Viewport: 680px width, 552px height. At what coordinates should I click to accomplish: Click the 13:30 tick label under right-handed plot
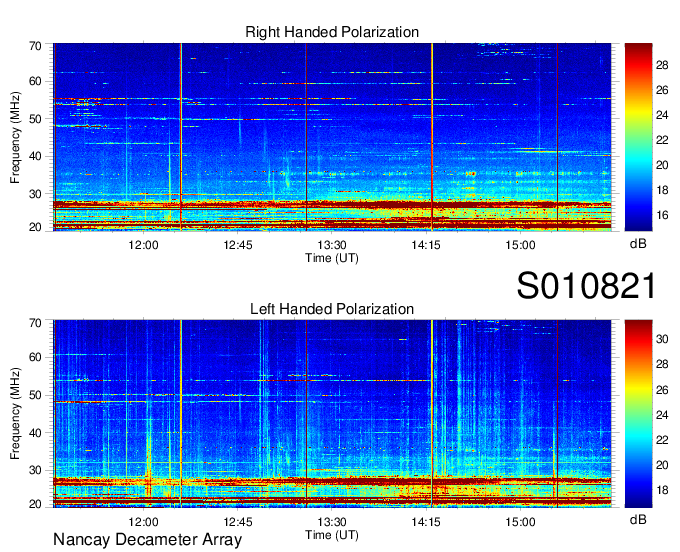pos(332,245)
